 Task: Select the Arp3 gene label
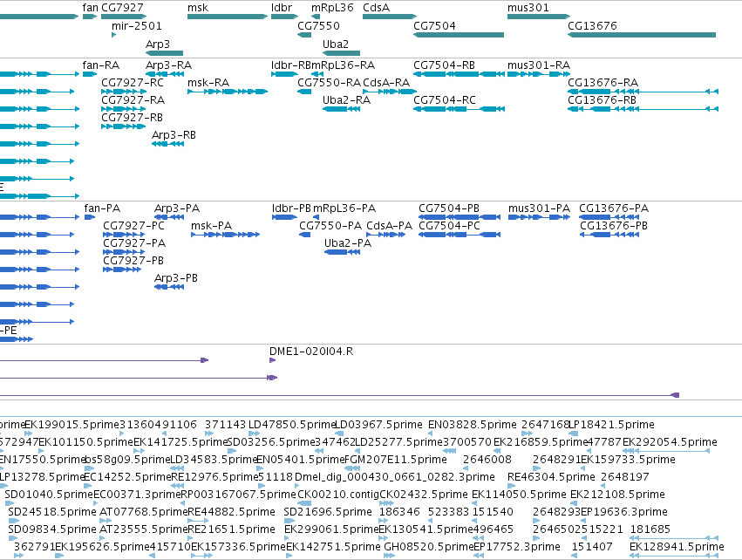pos(158,44)
